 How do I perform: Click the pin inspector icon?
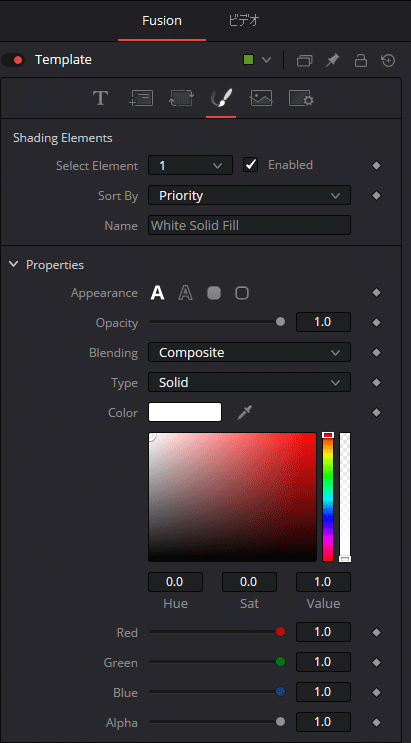click(x=333, y=60)
